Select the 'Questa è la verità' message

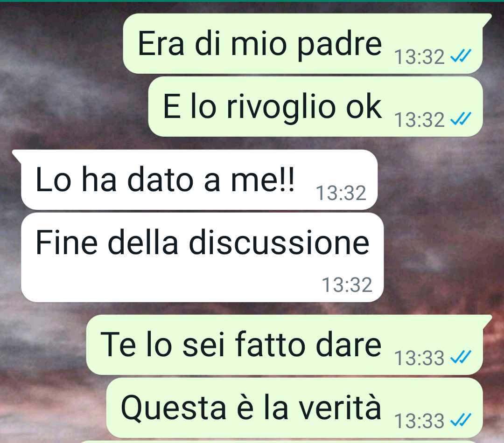pos(294,408)
